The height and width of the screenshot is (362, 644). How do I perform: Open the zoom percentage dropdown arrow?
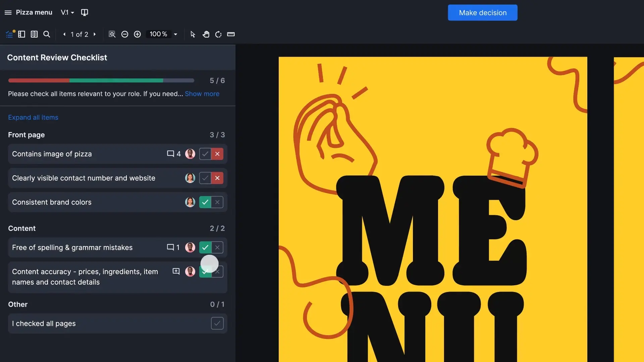click(175, 34)
